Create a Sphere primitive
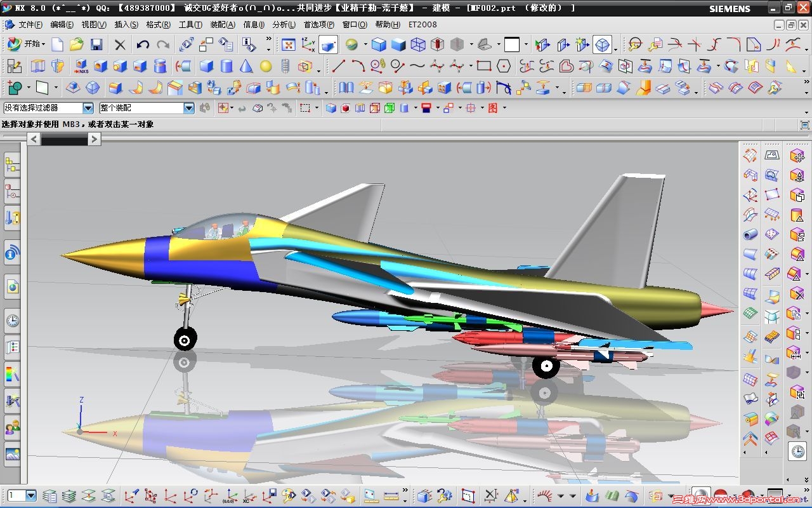 (x=266, y=66)
